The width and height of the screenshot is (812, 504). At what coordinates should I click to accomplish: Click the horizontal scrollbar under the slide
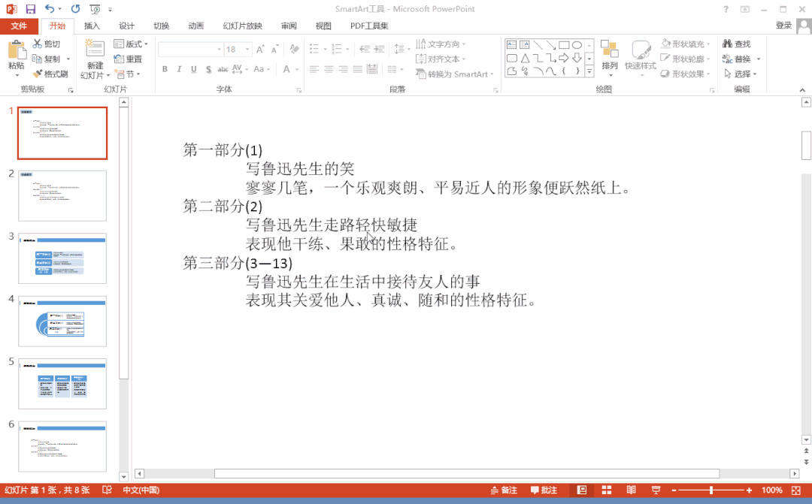click(x=467, y=473)
